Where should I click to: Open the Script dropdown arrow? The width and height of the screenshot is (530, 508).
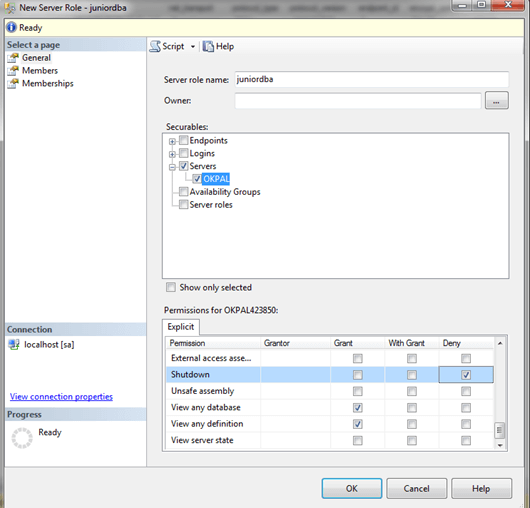193,47
